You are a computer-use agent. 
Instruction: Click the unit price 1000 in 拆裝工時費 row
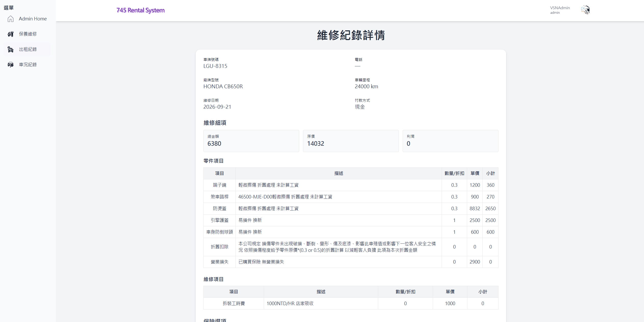pos(450,304)
